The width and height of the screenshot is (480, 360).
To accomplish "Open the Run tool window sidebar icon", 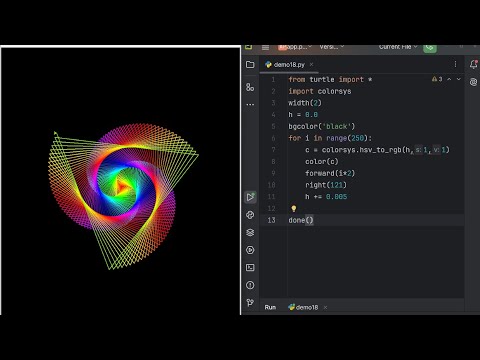I will (x=250, y=197).
